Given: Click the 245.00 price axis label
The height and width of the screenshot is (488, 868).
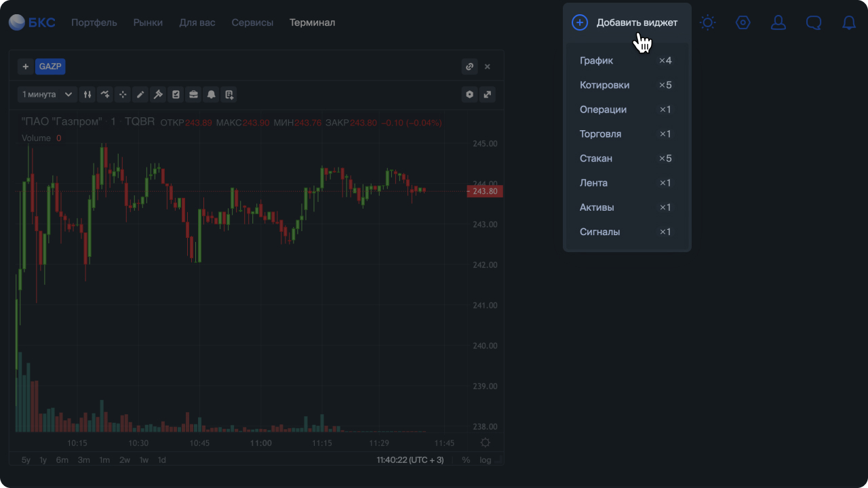Looking at the screenshot, I should click(x=485, y=144).
